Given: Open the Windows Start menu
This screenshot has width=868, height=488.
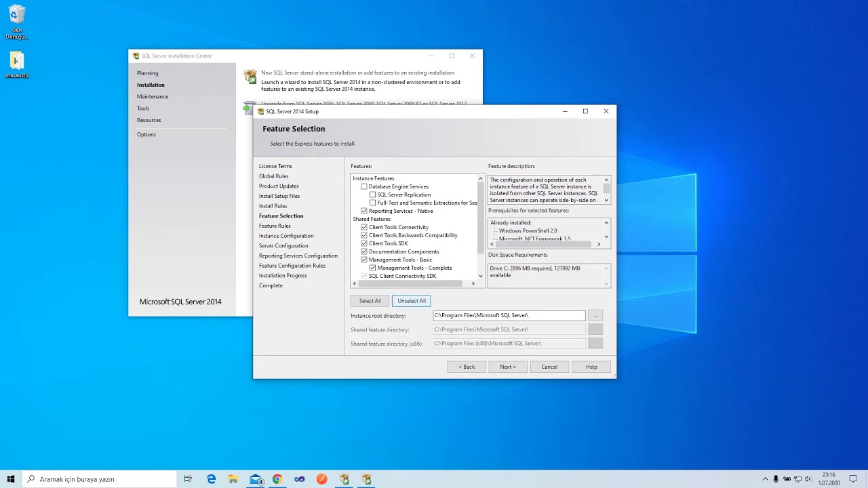Looking at the screenshot, I should pos(11,479).
